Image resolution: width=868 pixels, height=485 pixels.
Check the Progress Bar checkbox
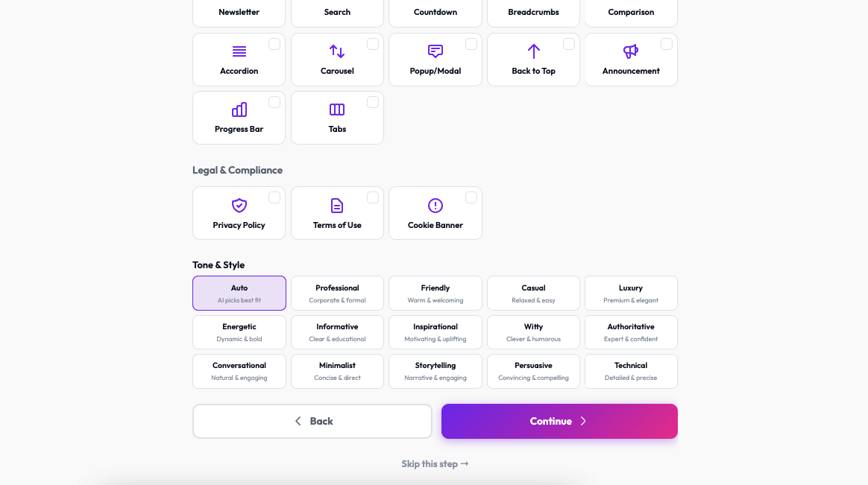(274, 102)
